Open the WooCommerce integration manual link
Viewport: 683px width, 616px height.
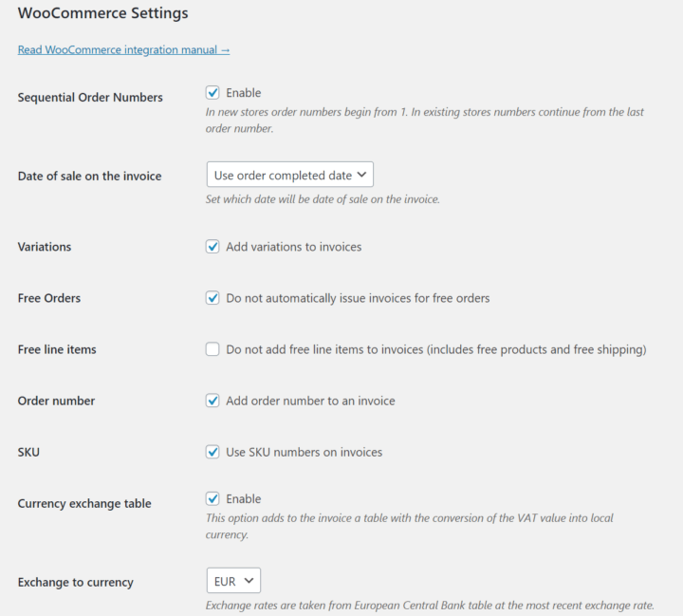click(x=123, y=49)
